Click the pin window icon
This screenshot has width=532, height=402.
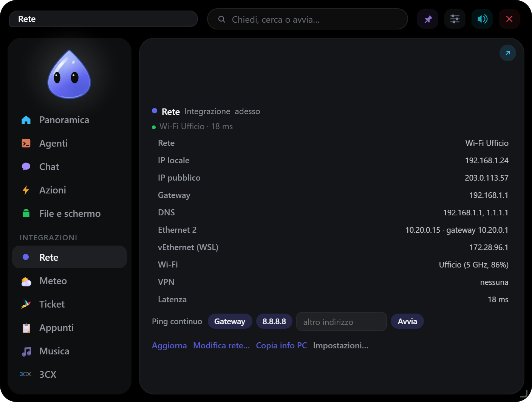pos(428,19)
